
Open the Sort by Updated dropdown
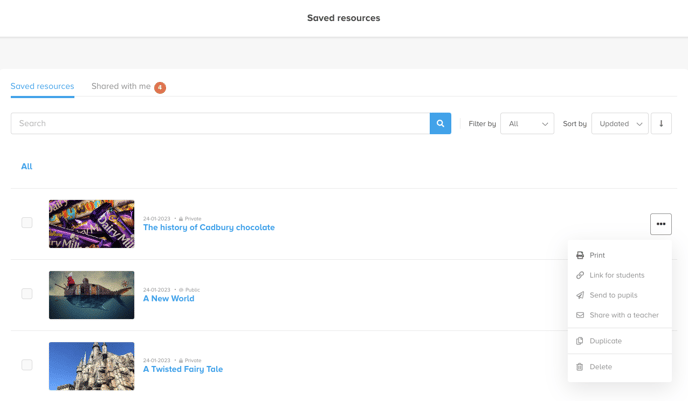click(x=620, y=123)
